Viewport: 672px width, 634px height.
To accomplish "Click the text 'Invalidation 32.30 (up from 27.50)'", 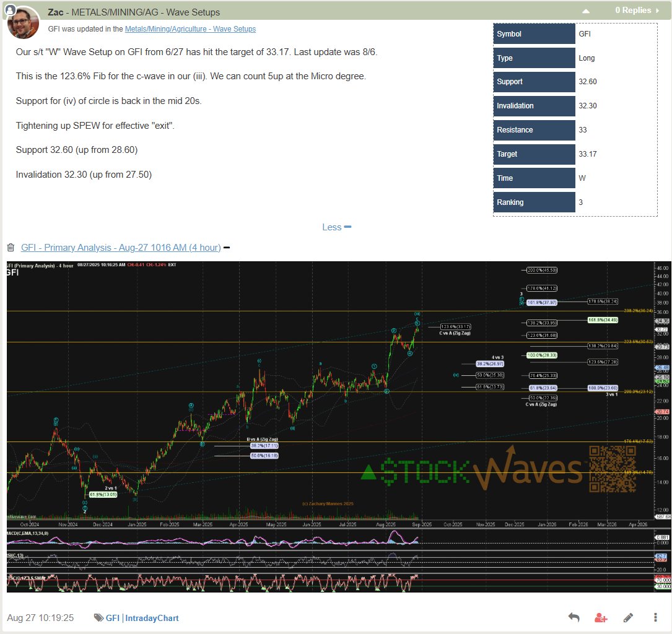I will point(84,175).
